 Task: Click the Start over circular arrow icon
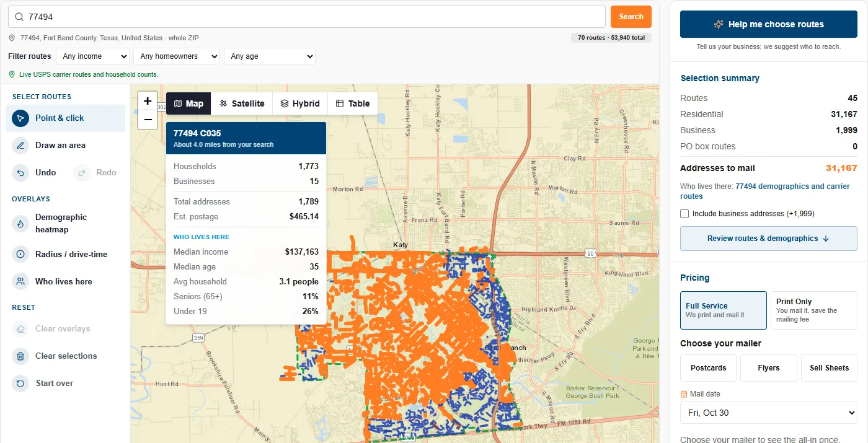[20, 383]
